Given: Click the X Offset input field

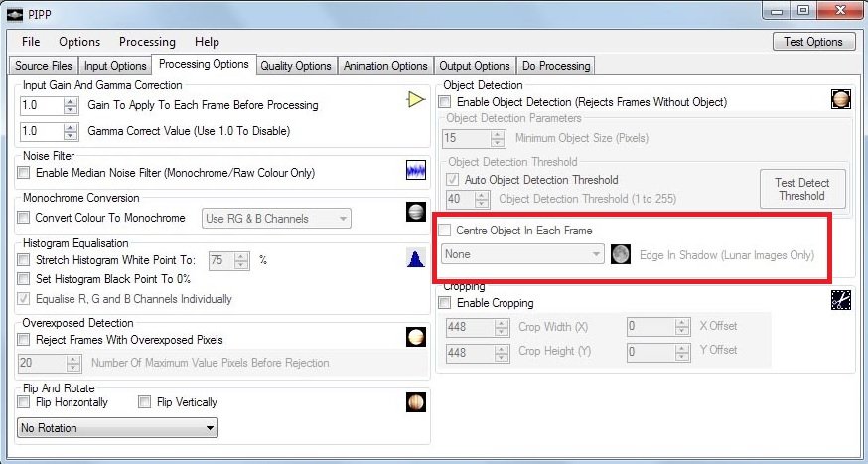Looking at the screenshot, I should click(651, 327).
